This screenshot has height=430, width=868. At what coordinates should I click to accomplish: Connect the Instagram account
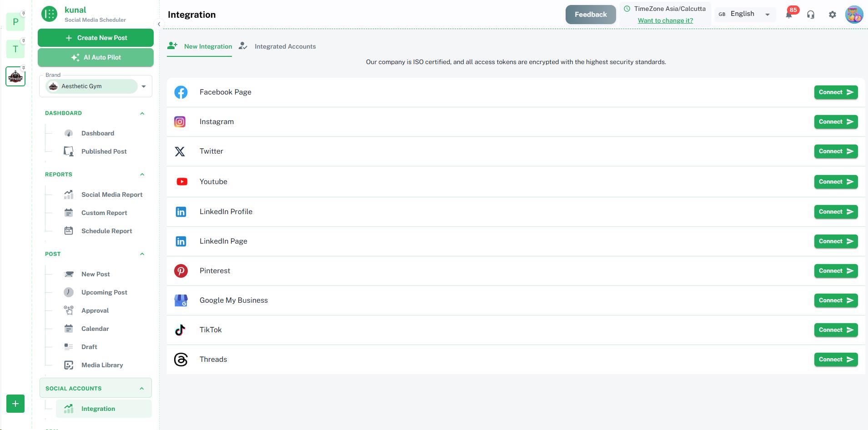(x=836, y=122)
